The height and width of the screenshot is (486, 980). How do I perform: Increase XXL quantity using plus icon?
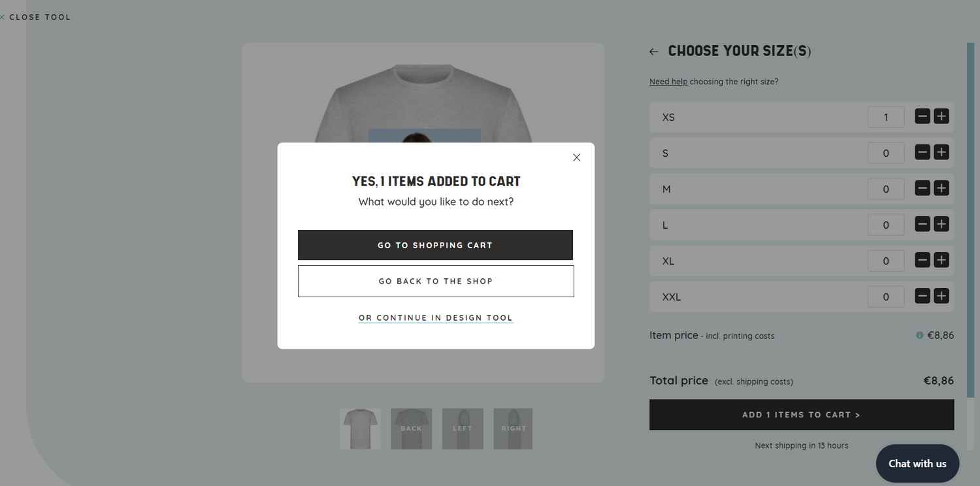click(941, 297)
